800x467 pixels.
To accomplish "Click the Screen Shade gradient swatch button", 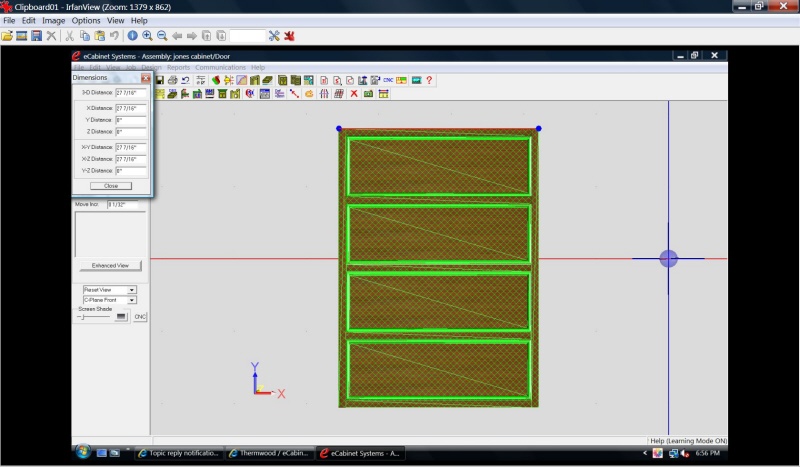I will tap(121, 317).
